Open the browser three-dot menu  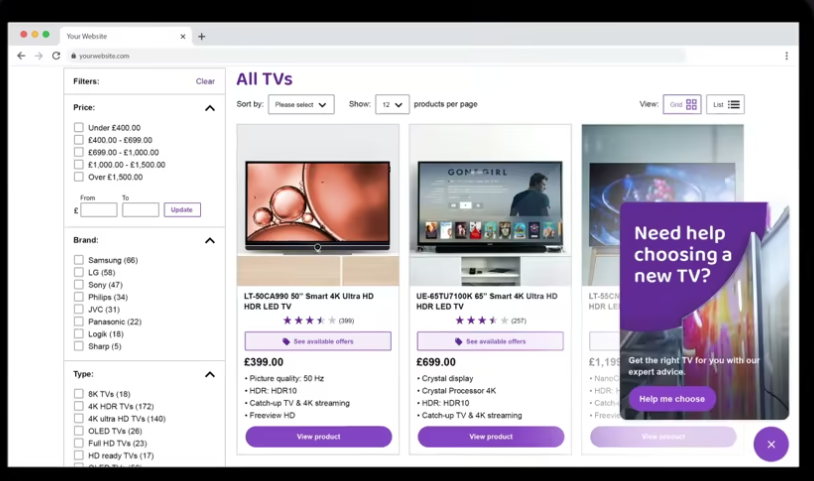(786, 56)
